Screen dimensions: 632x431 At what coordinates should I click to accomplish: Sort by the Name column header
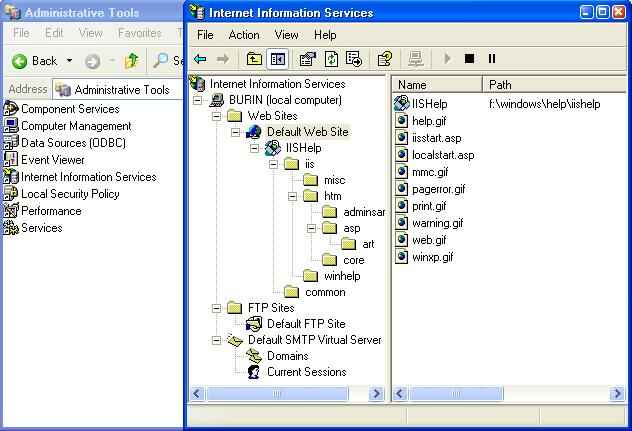tap(437, 85)
